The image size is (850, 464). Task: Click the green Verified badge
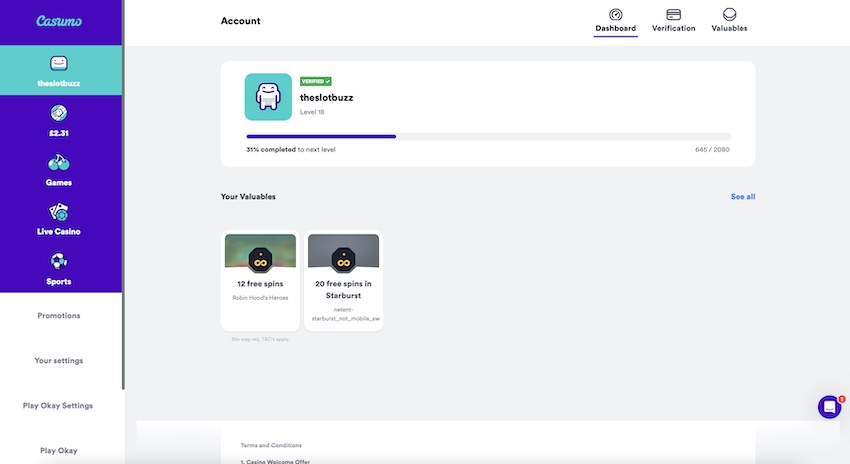coord(315,81)
